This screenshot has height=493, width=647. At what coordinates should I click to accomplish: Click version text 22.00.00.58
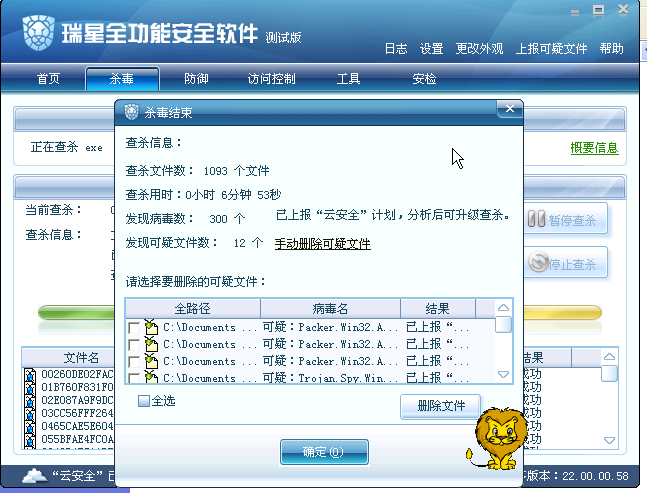tap(595, 476)
